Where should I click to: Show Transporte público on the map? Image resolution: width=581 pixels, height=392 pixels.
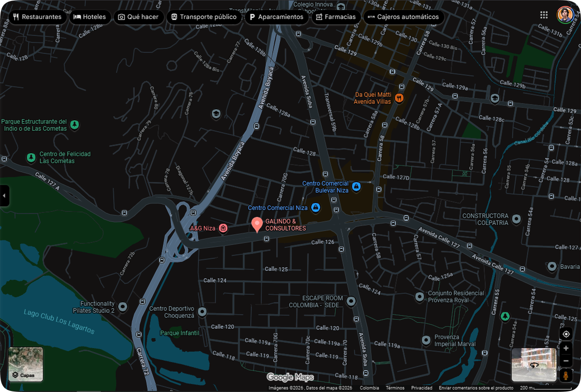pyautogui.click(x=204, y=16)
